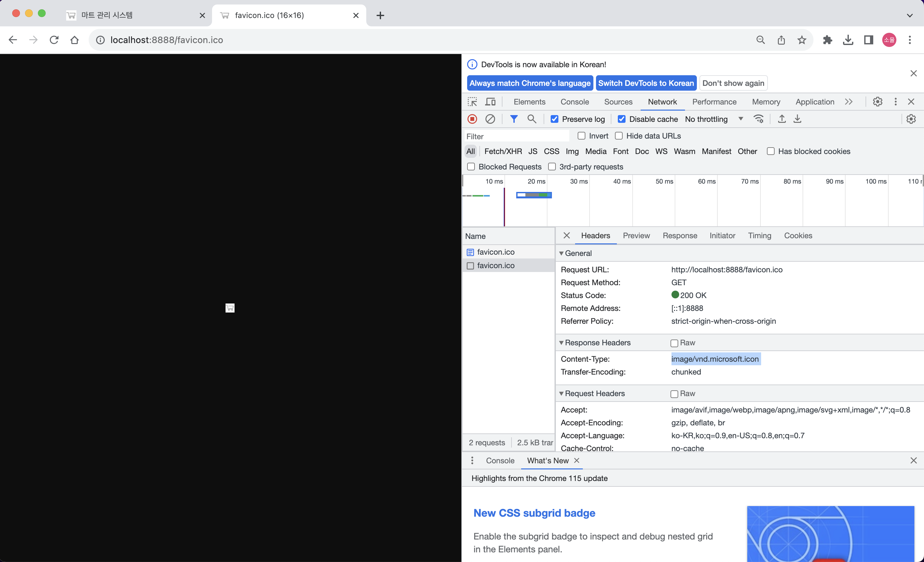Image resolution: width=924 pixels, height=562 pixels.
Task: Open the DevTools settings gear icon
Action: click(877, 102)
